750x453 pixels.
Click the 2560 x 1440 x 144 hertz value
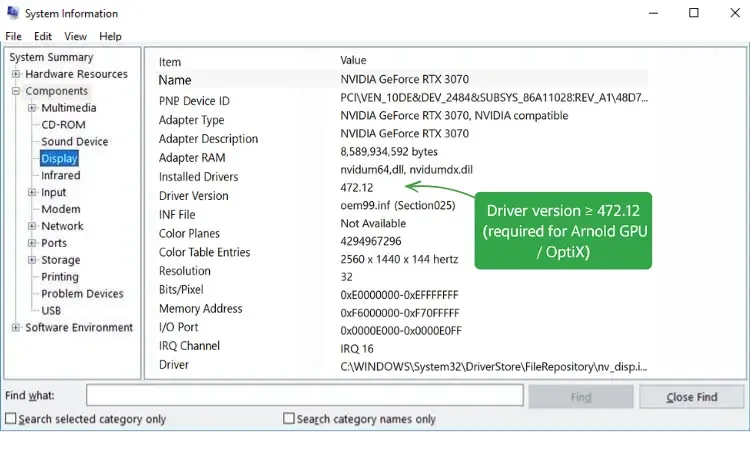click(x=399, y=259)
